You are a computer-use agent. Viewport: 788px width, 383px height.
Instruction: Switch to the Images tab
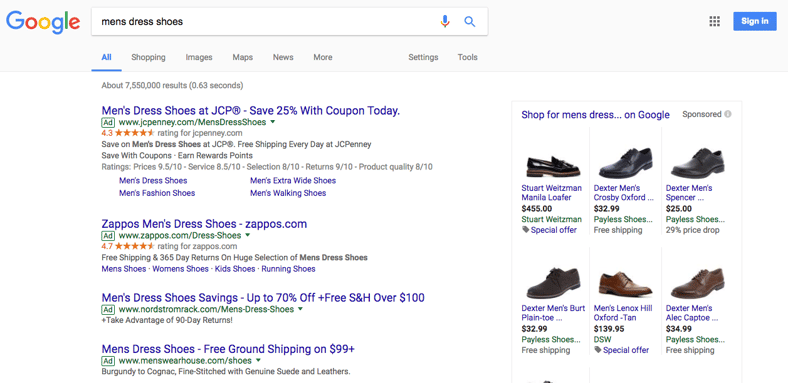[199, 57]
